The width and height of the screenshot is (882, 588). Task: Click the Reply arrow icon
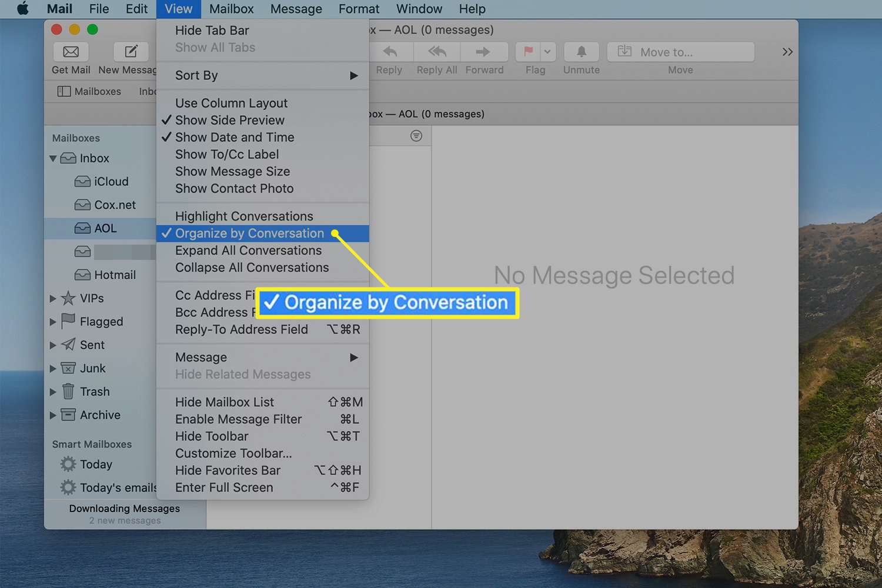click(x=390, y=52)
